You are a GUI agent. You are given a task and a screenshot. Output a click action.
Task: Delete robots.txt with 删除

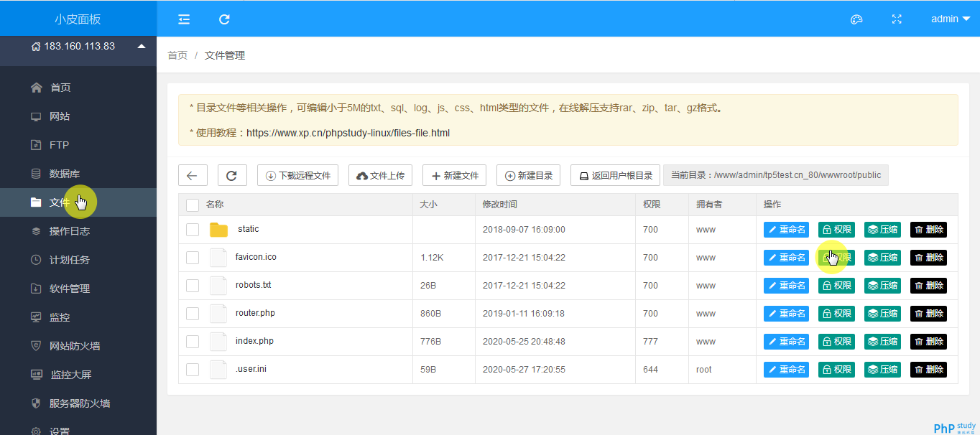tap(928, 286)
